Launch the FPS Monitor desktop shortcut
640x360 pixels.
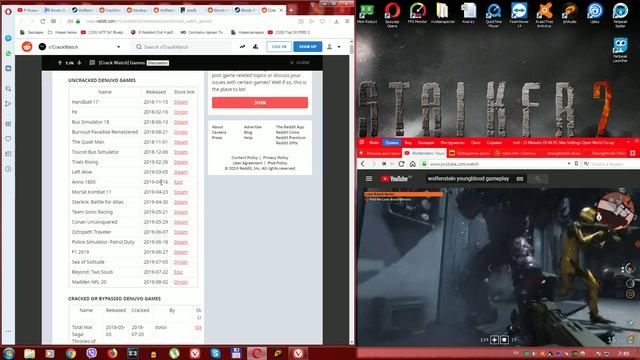(417, 13)
